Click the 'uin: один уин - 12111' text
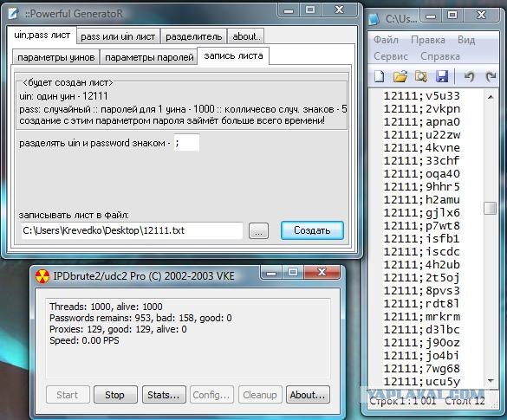 pos(63,96)
